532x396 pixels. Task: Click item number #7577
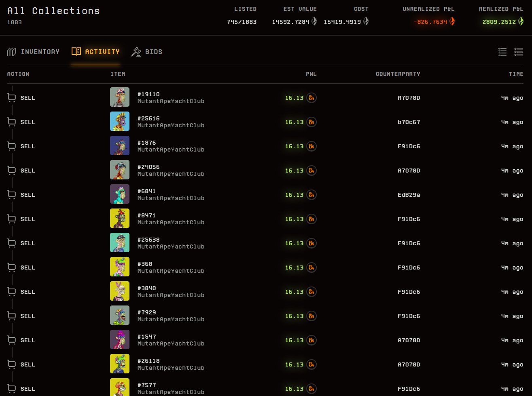(x=146, y=385)
